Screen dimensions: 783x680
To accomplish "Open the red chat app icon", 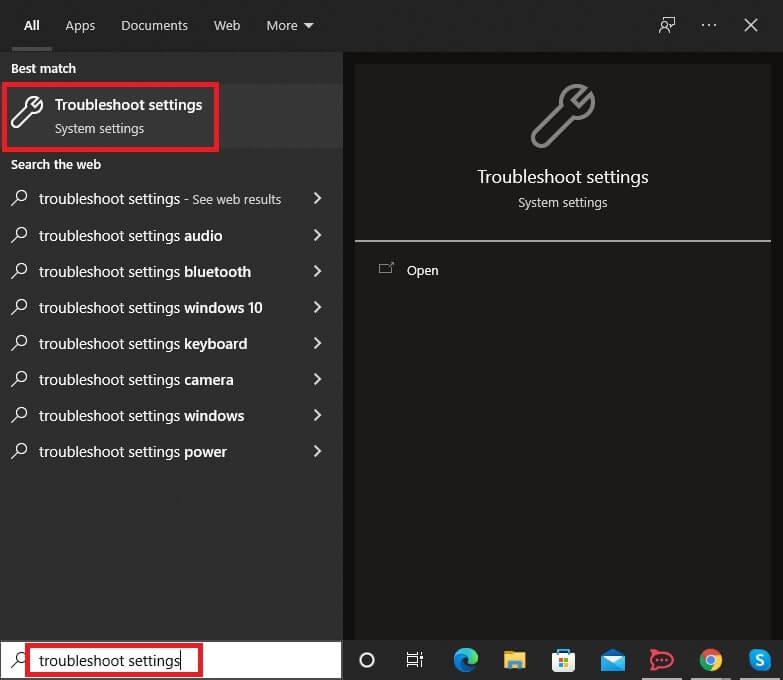I will click(x=662, y=660).
